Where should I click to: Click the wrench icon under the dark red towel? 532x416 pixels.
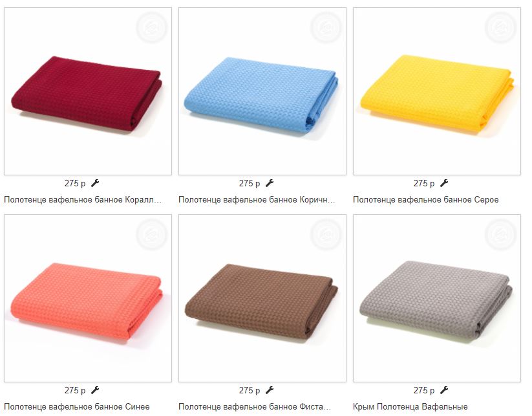[x=95, y=183]
